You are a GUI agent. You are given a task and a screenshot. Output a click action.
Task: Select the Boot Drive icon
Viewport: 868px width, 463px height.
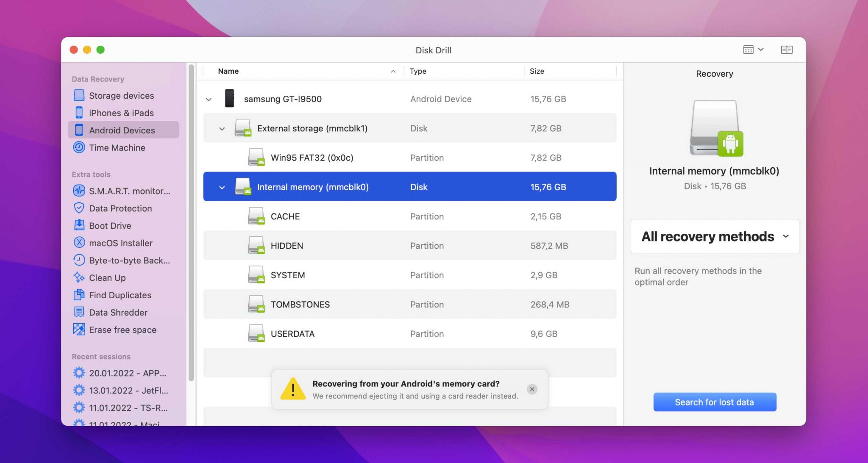click(79, 225)
